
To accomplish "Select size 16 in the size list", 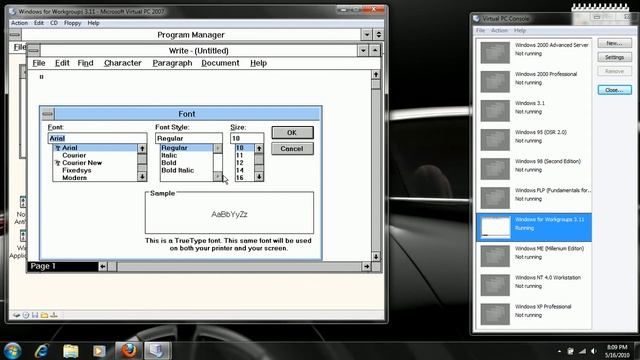I will [x=244, y=178].
